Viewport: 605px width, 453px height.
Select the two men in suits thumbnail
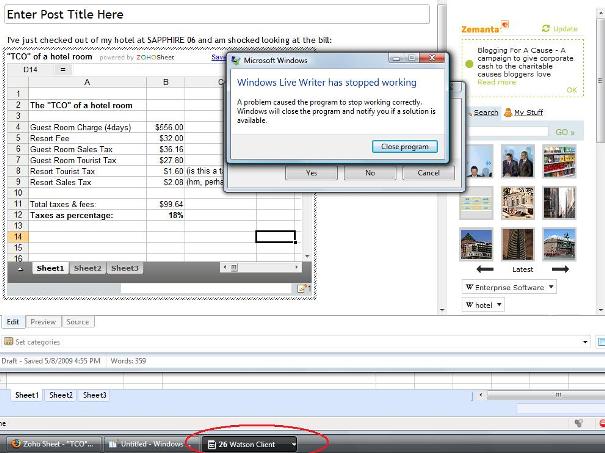(x=518, y=161)
